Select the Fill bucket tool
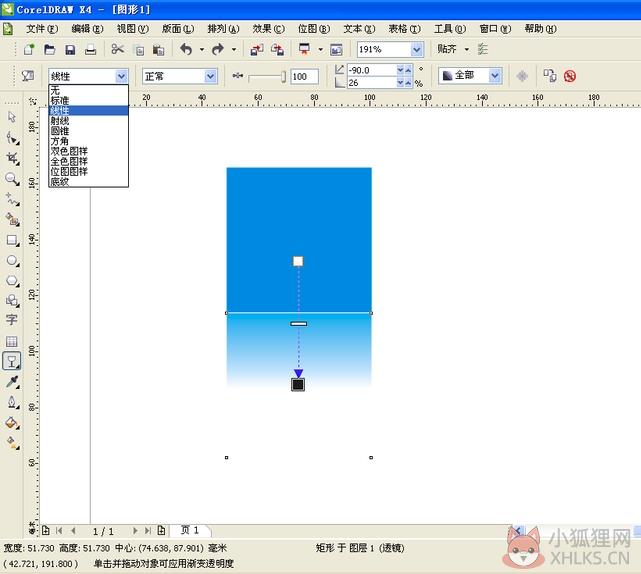The image size is (641, 574). (x=12, y=423)
